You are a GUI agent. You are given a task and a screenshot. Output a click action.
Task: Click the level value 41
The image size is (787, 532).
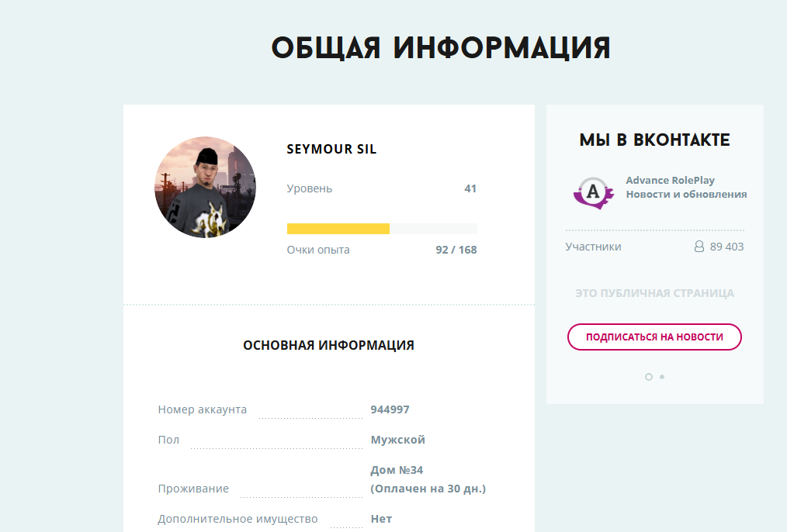tap(470, 188)
